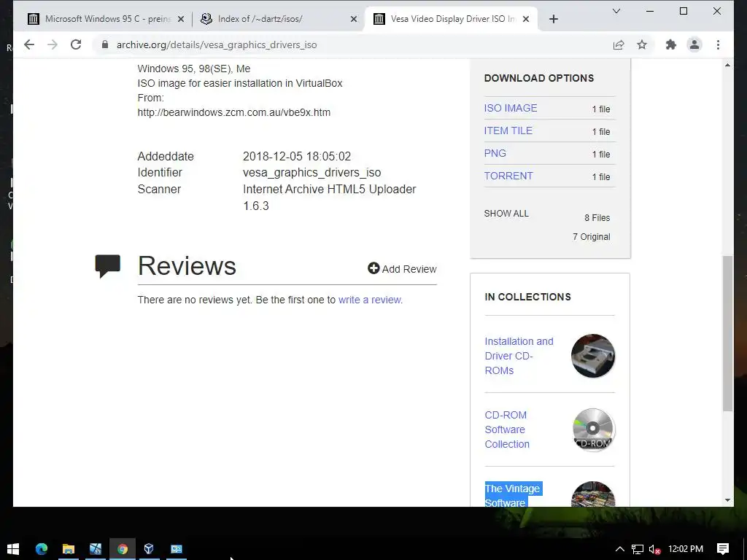Viewport: 747px width, 560px height.
Task: Go back with the browser back arrow
Action: coord(29,44)
